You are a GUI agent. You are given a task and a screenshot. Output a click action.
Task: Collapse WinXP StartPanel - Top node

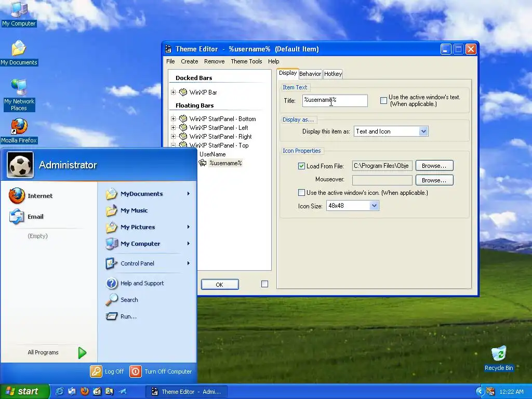click(173, 145)
